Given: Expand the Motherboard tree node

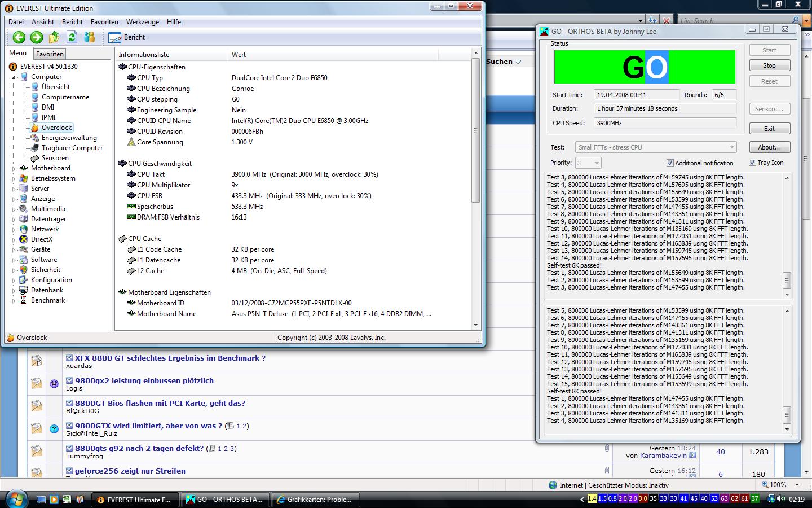Looking at the screenshot, I should point(14,168).
